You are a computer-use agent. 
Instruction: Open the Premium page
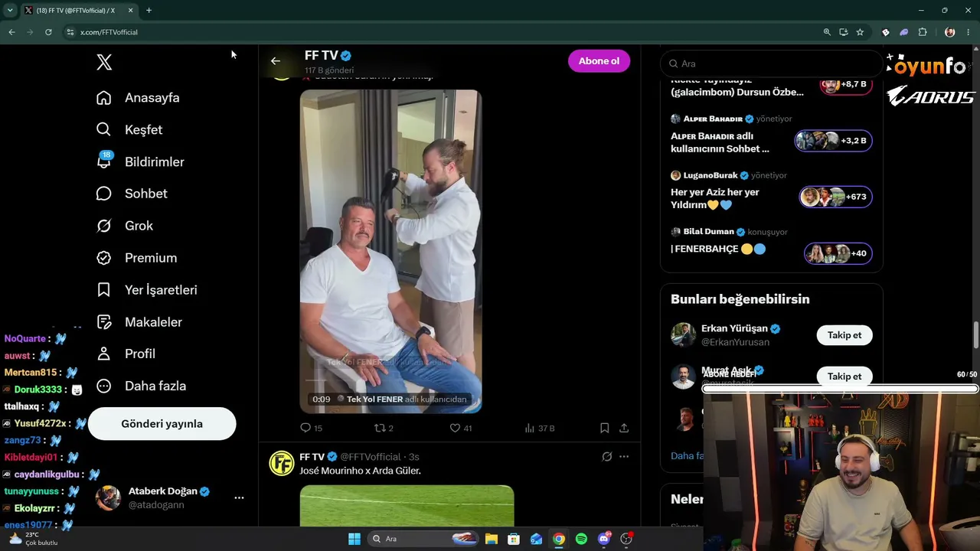point(136,258)
